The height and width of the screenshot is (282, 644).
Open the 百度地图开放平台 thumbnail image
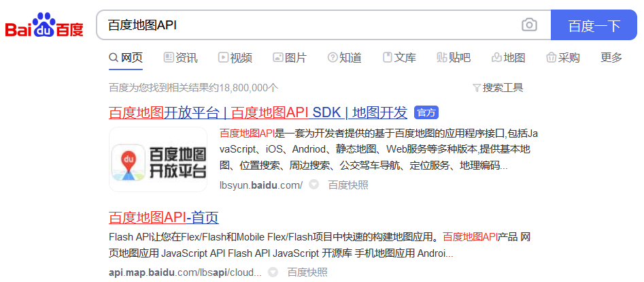click(158, 159)
